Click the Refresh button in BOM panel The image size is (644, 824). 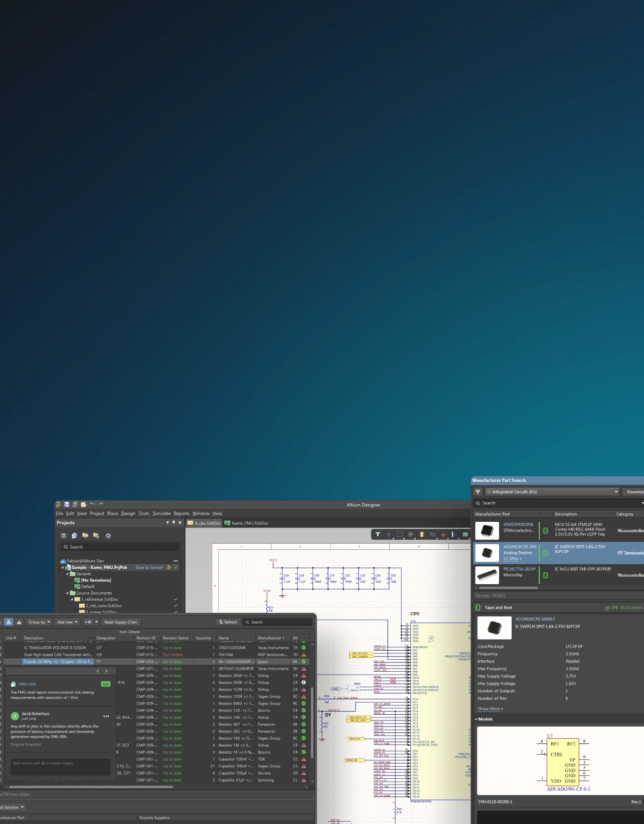[228, 622]
